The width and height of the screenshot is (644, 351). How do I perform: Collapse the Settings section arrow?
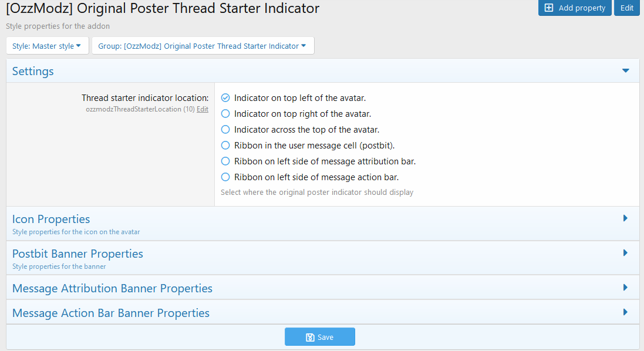click(625, 71)
